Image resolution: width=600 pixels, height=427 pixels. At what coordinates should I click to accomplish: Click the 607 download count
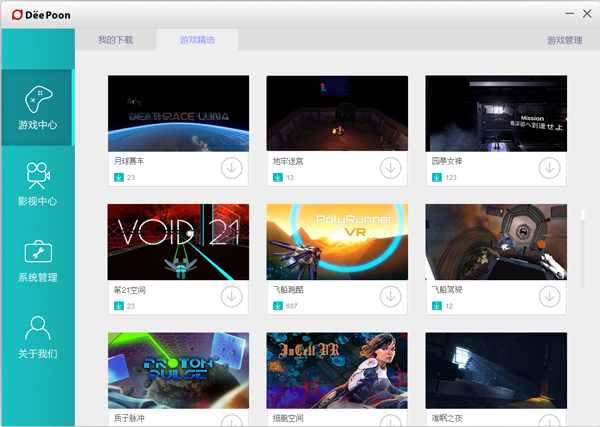292,306
